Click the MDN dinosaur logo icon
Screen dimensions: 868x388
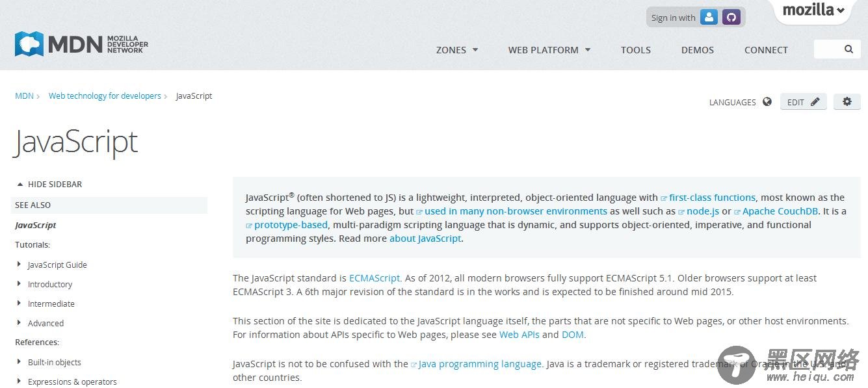coord(29,44)
